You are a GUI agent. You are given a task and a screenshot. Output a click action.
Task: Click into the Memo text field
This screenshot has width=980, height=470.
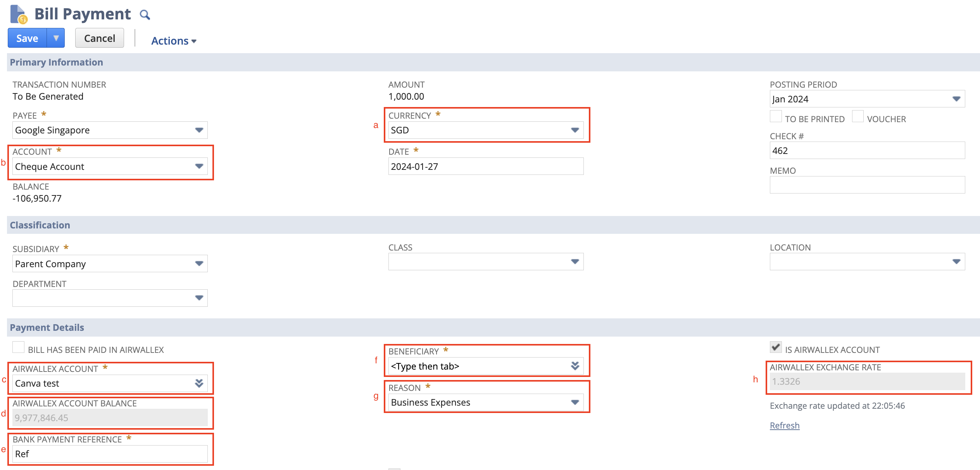867,185
